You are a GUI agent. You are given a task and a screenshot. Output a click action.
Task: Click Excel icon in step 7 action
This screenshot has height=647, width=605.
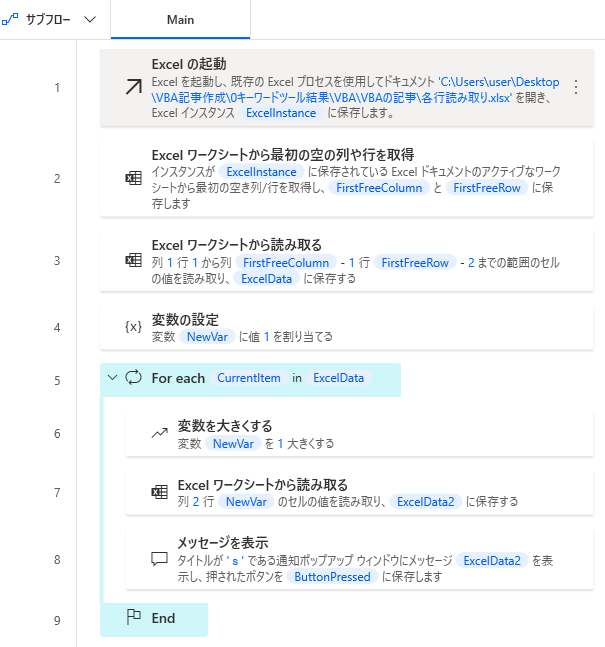[158, 492]
